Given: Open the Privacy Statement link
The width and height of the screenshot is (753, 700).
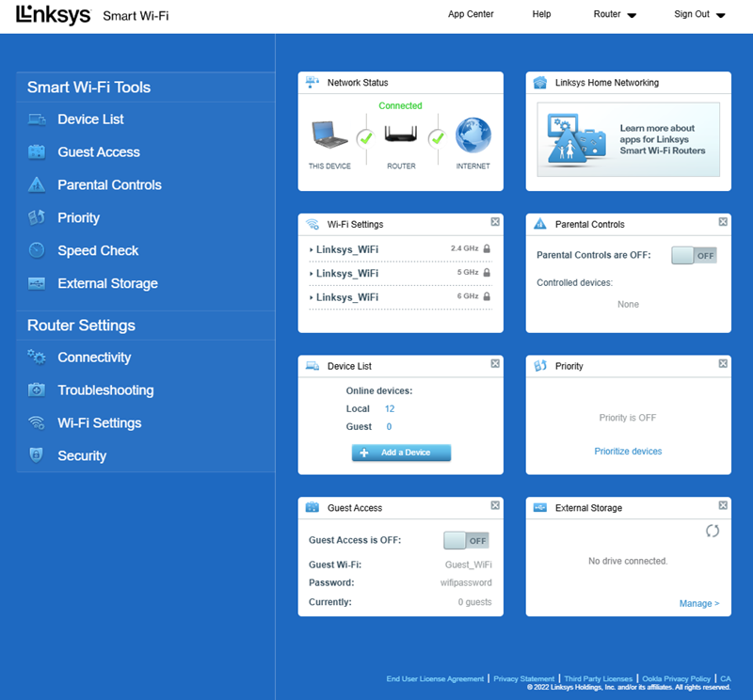Looking at the screenshot, I should point(524,679).
